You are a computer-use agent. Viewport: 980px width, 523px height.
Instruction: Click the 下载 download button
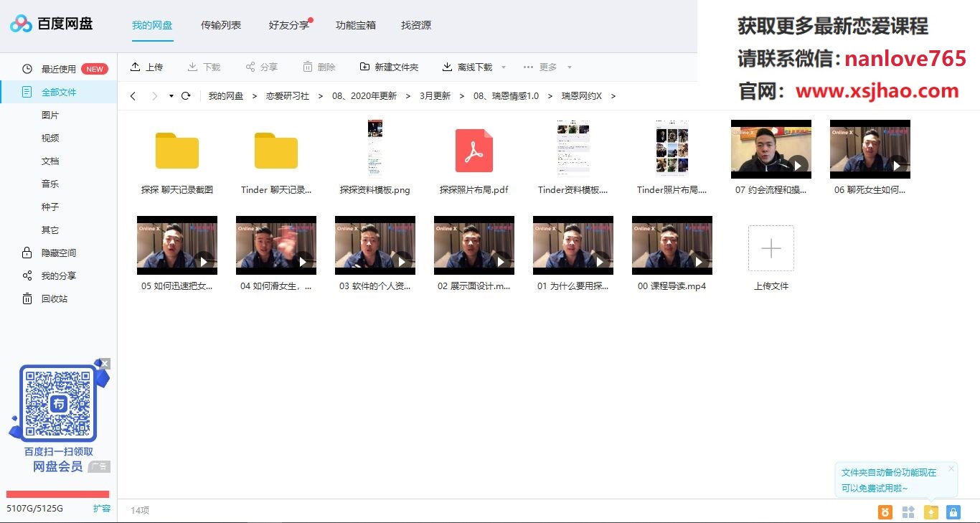coord(204,67)
